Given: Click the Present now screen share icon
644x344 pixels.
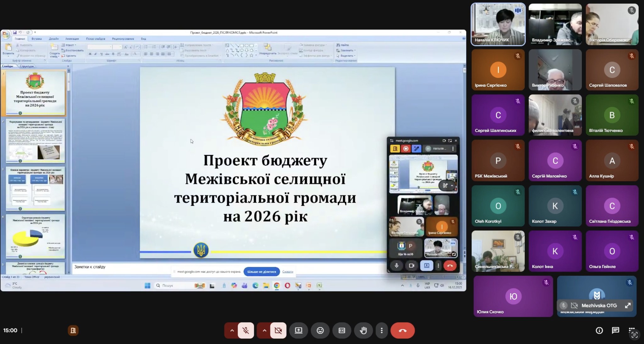Looking at the screenshot, I should click(x=298, y=330).
